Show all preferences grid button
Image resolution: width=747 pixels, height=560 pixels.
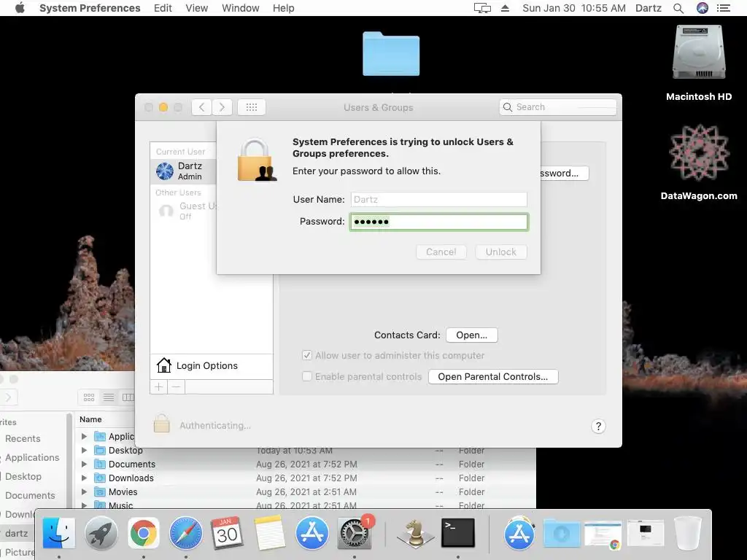252,107
